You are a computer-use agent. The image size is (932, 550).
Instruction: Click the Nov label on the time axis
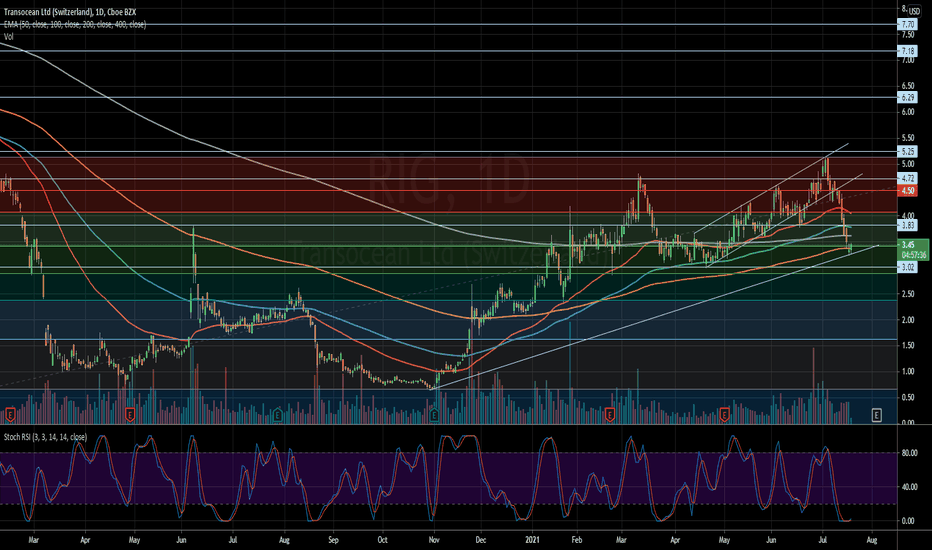434,540
